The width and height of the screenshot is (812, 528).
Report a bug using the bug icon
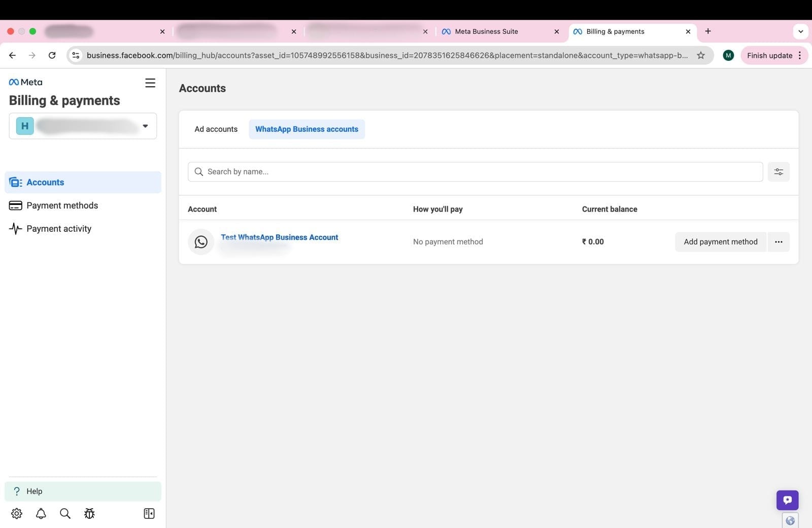89,513
